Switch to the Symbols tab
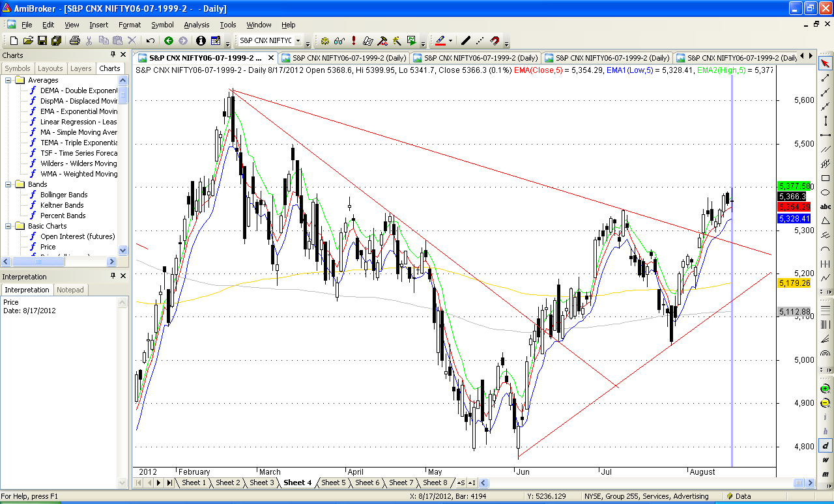 click(x=18, y=68)
